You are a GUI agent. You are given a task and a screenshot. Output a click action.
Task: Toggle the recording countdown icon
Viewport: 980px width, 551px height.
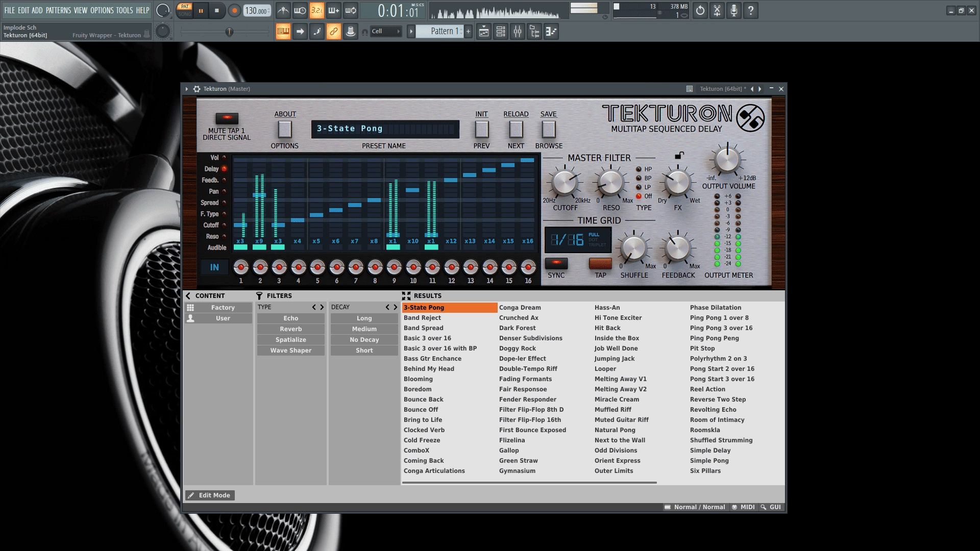(x=317, y=10)
